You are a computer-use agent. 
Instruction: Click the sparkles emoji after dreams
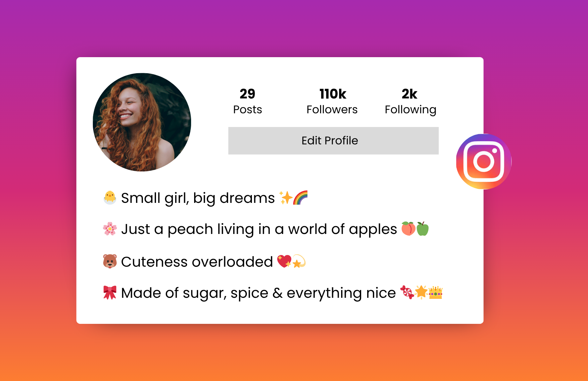(286, 198)
